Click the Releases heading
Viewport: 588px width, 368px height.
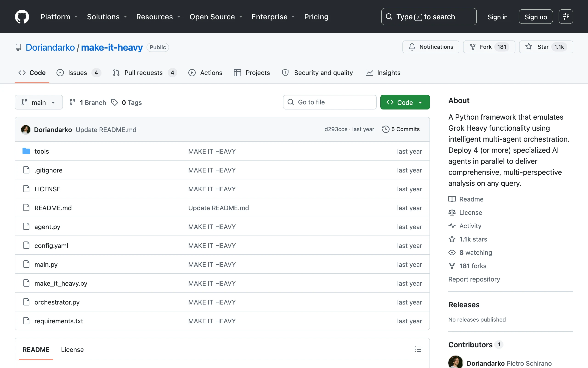click(464, 305)
